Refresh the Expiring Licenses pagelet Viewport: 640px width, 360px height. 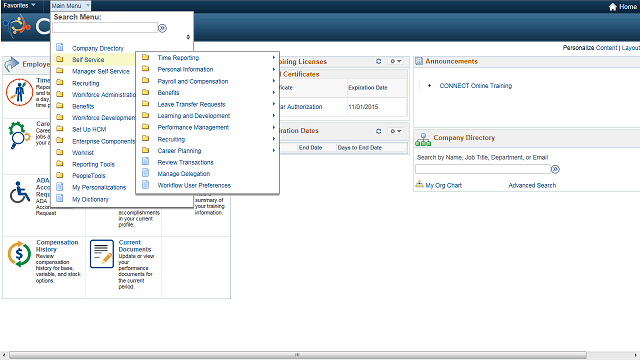point(378,61)
